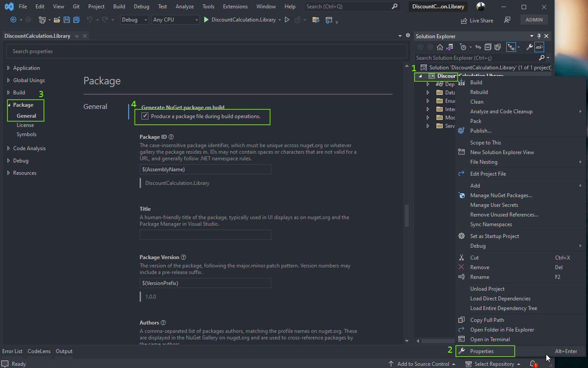Screen dimensions: 588x368
Task: Expand the Code Analysis section
Action: (9, 148)
